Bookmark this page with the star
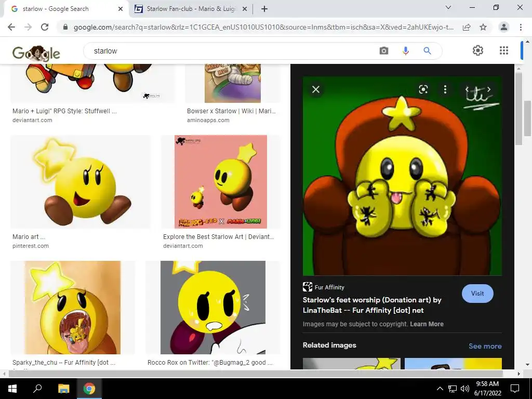Screen dimensions: 532x399 point(483,27)
